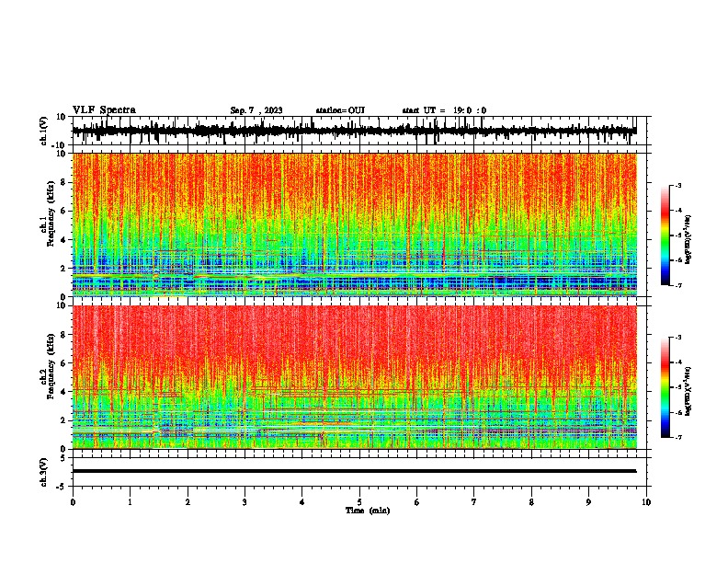
Task: Click time axis tick label '5'
Action: (x=359, y=502)
